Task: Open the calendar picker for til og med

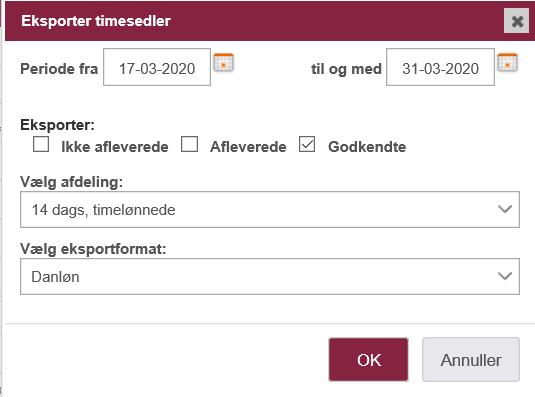Action: coord(507,62)
